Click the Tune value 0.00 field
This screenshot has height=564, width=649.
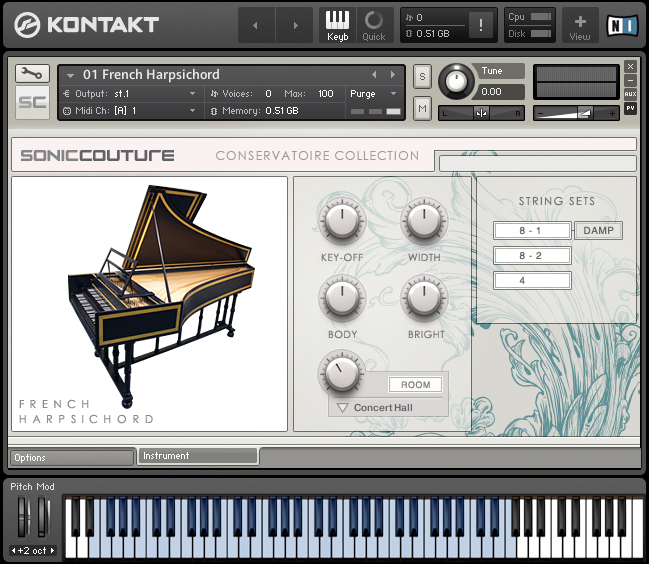499,91
